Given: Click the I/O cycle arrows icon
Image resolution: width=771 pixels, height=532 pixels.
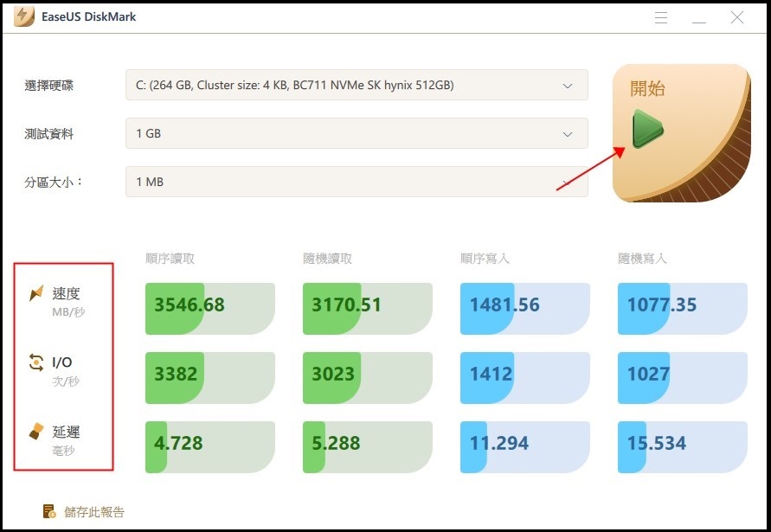Looking at the screenshot, I should pyautogui.click(x=36, y=363).
